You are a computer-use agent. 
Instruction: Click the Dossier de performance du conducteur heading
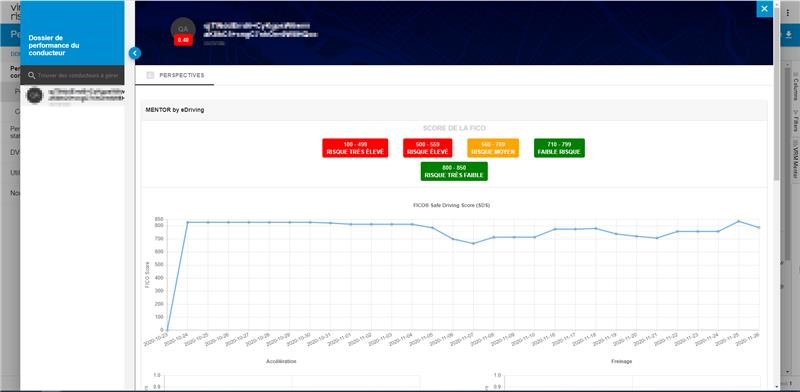(x=54, y=45)
